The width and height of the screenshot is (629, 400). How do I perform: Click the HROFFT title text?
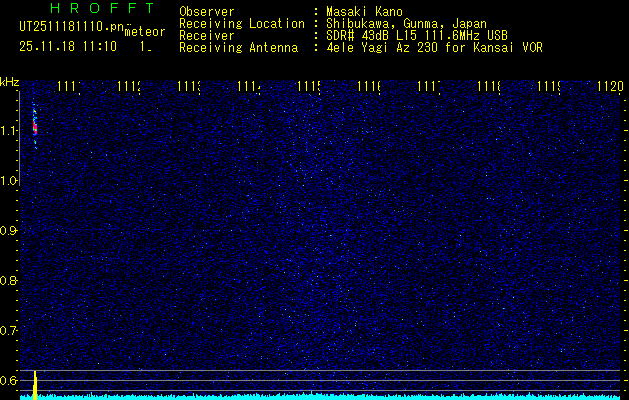103,8
